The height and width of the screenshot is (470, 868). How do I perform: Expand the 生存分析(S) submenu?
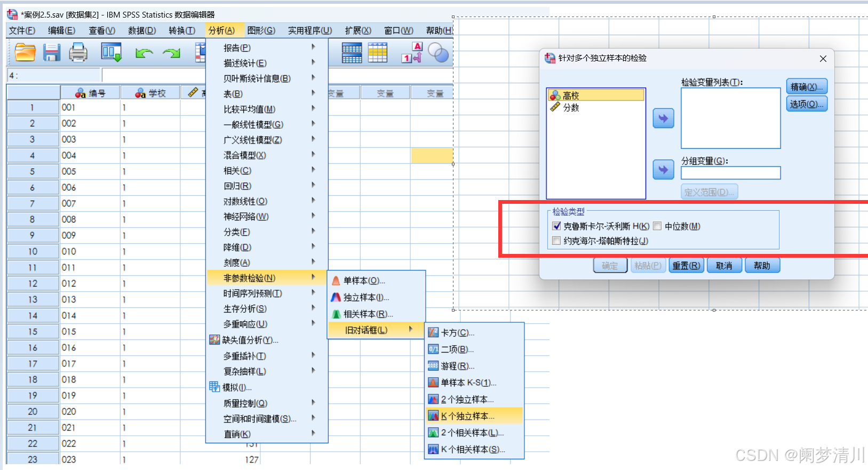click(267, 308)
